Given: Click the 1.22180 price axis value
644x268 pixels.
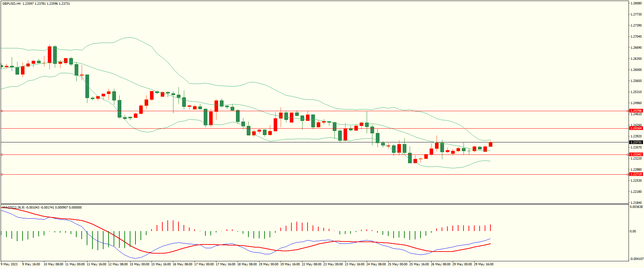Looking at the screenshot, I should (636, 192).
